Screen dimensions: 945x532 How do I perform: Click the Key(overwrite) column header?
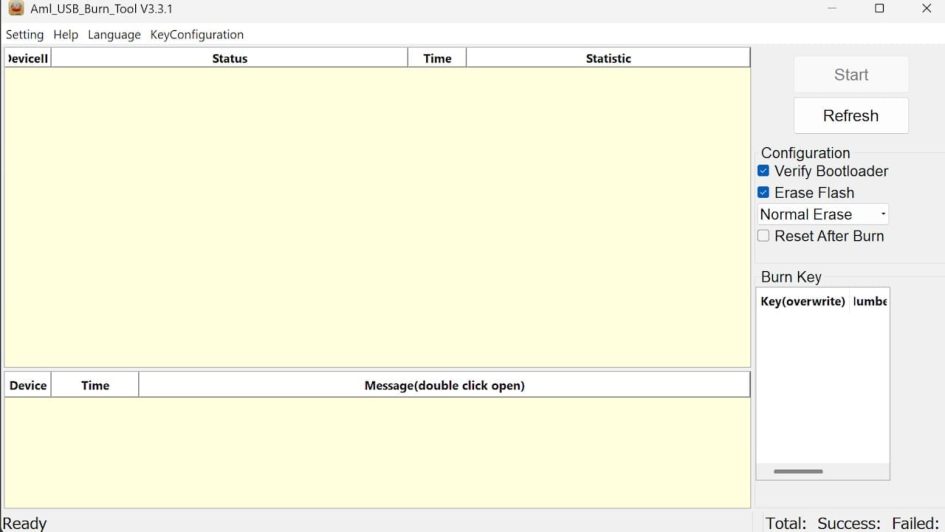tap(803, 301)
